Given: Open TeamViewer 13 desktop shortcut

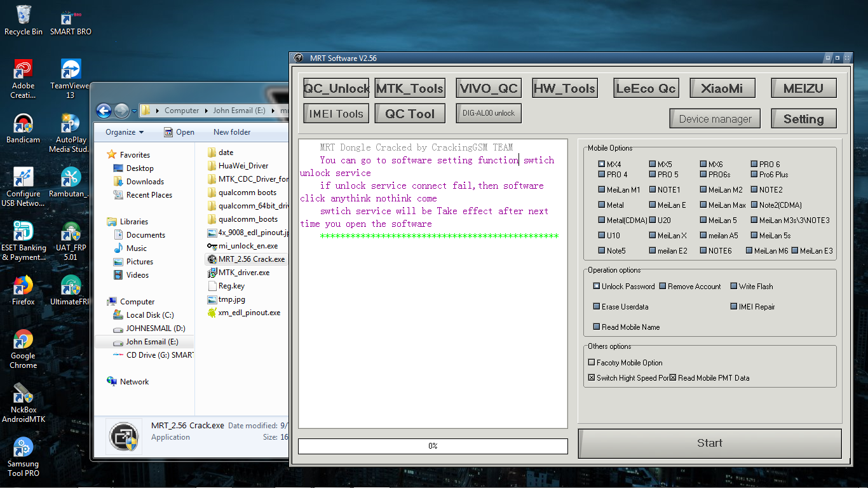Looking at the screenshot, I should 71,79.
